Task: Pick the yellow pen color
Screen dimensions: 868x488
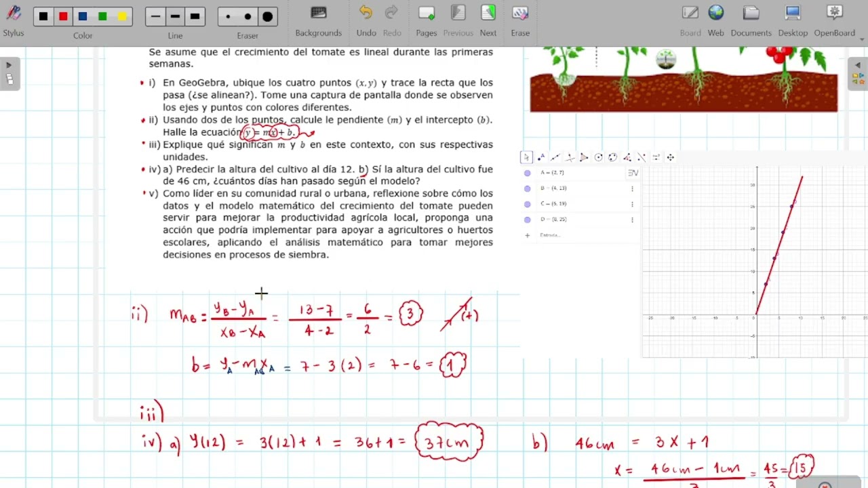Action: coord(122,16)
